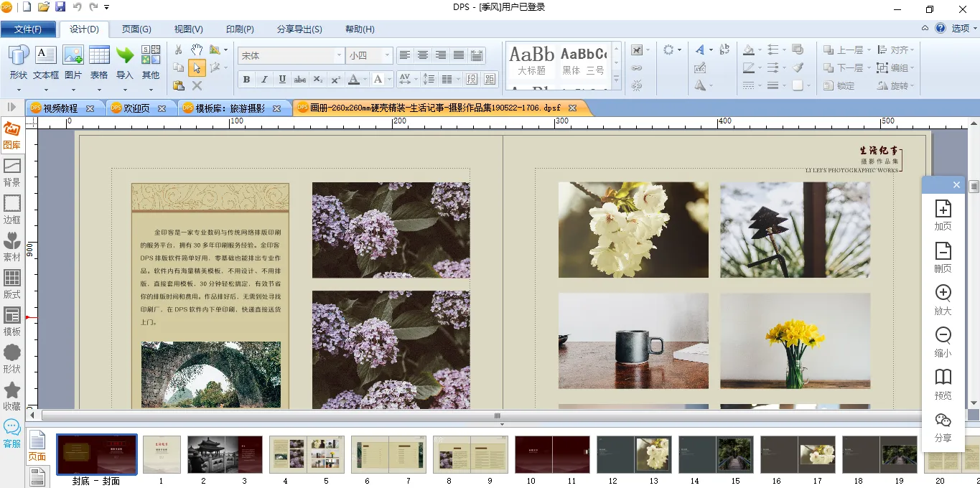Switch to the 页面(G) ribbon tab
This screenshot has height=488, width=980.
(x=136, y=29)
